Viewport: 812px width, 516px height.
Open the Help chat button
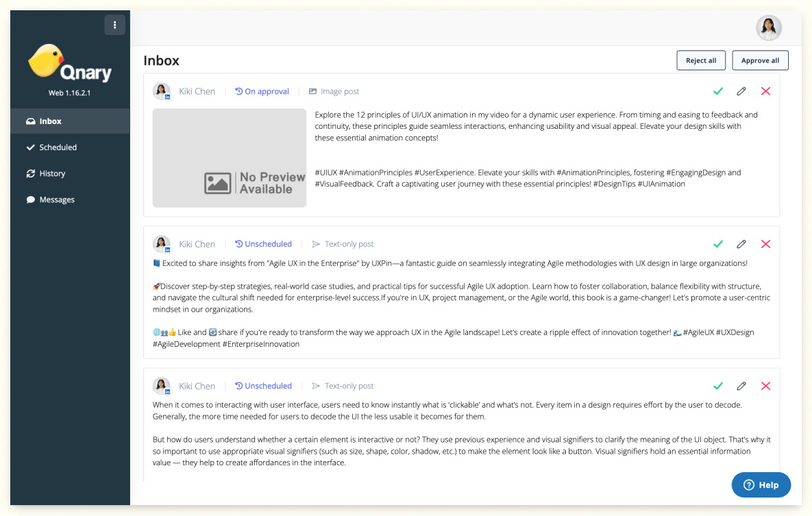761,485
